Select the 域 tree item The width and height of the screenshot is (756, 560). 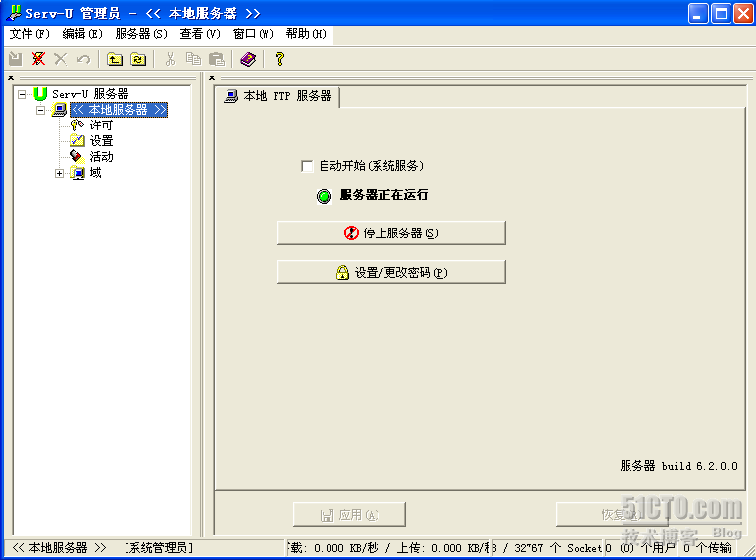tap(95, 173)
